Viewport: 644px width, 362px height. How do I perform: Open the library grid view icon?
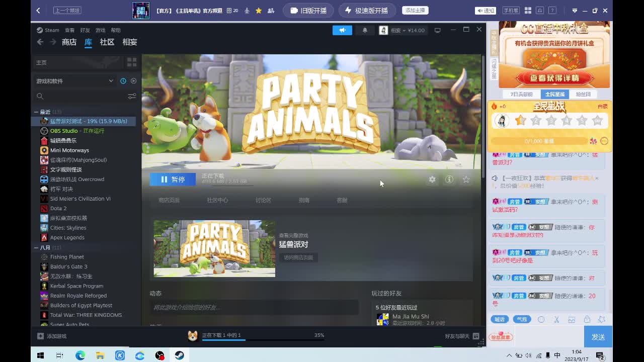132,62
